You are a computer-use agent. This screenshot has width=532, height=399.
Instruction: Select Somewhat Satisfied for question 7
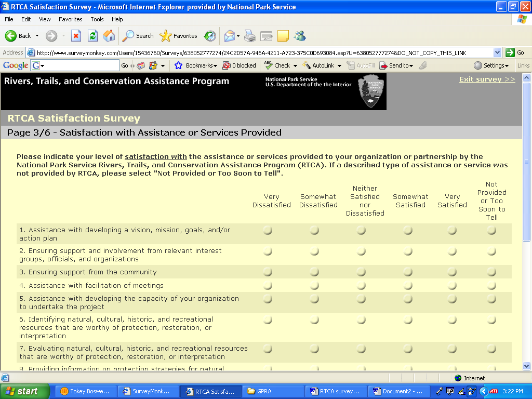408,349
